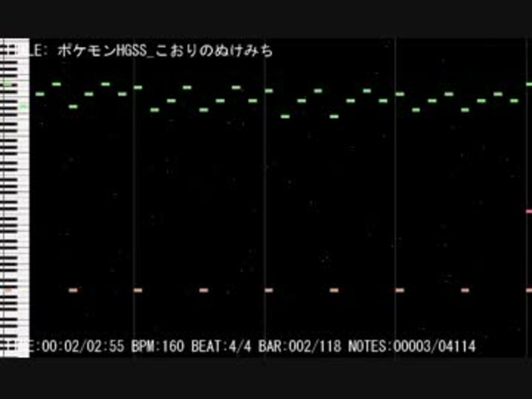Click the BPM:160 tempo readout
This screenshot has width=532, height=399.
[x=158, y=346]
